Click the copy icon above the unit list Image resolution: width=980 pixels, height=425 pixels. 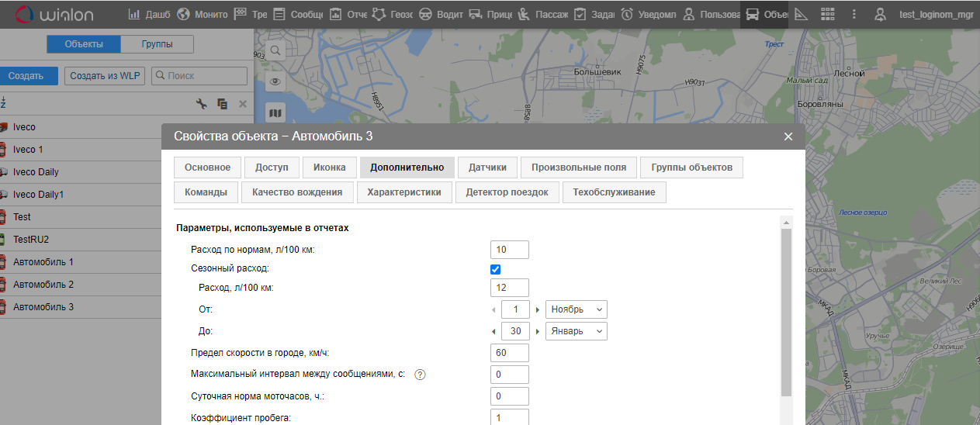tap(222, 104)
